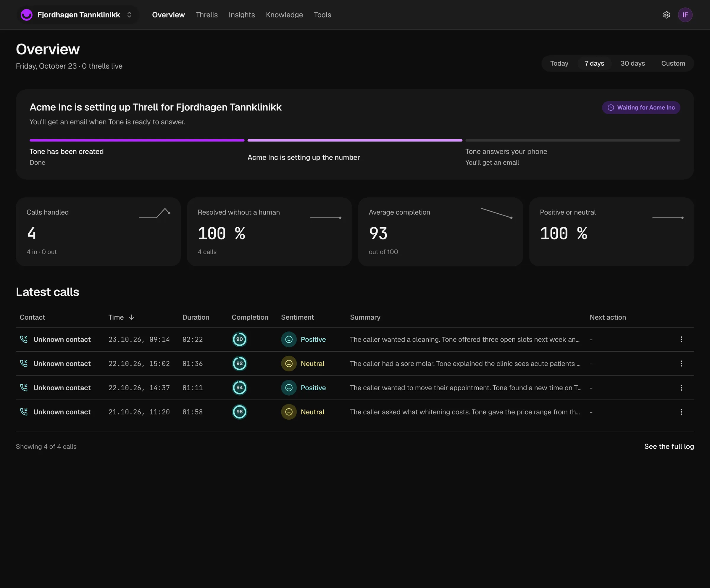710x588 pixels.
Task: Click the Resolved without a human card
Action: click(269, 232)
